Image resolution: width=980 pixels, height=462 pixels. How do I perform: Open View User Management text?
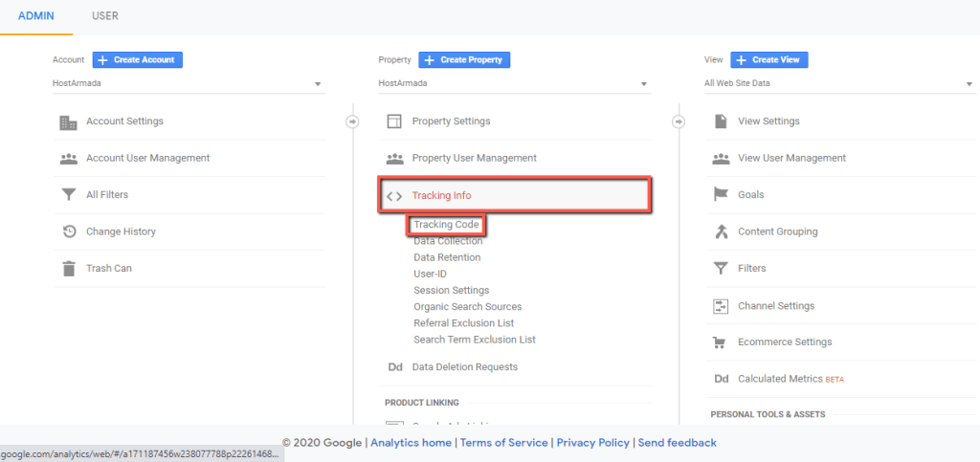(791, 158)
